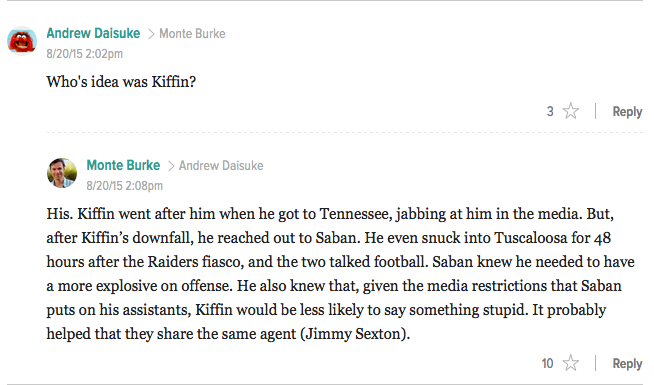654x385 pixels.
Task: Open the 8/20/15 2:08pm timestamp permalink
Action: (x=125, y=186)
